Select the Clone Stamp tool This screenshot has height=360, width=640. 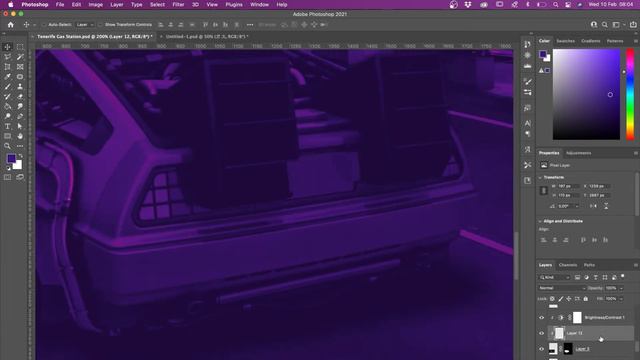coord(20,87)
